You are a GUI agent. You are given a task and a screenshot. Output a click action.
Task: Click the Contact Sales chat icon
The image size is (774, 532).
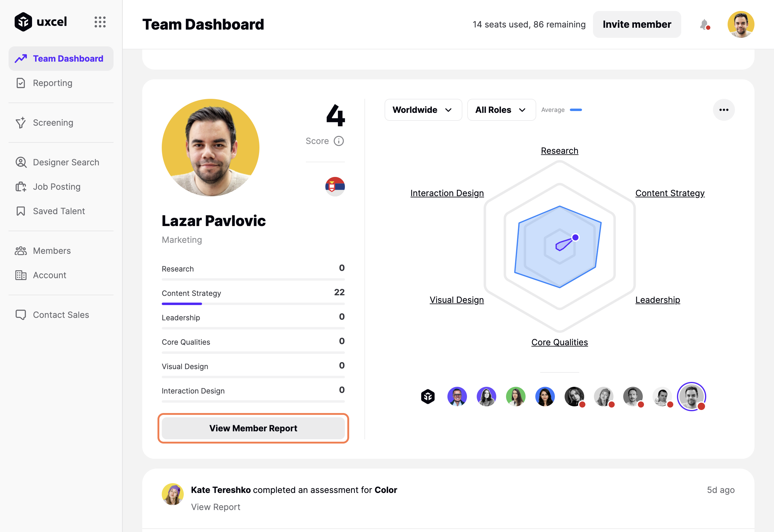point(21,315)
